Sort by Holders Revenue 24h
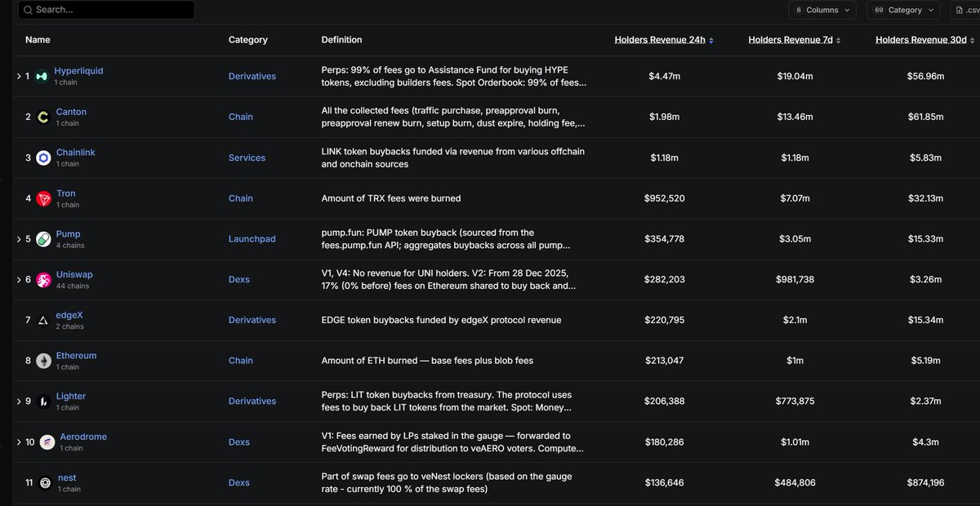The width and height of the screenshot is (980, 506). tap(664, 40)
